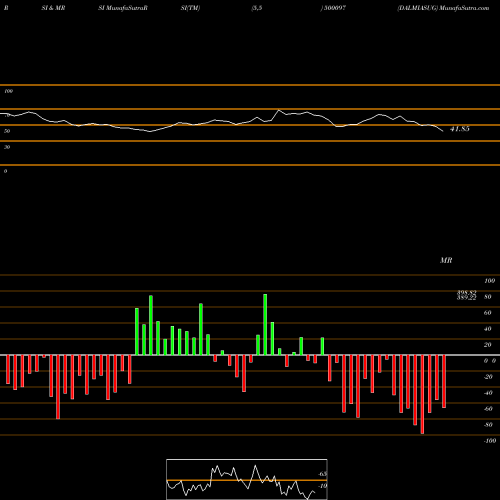Open the mini overview chart at the bottom
500x500 pixels.
point(247,479)
